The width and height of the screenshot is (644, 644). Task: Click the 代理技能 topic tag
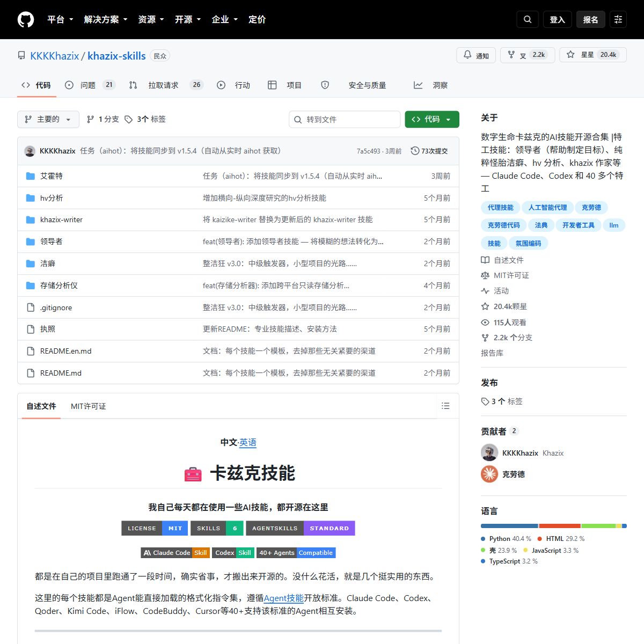click(500, 208)
